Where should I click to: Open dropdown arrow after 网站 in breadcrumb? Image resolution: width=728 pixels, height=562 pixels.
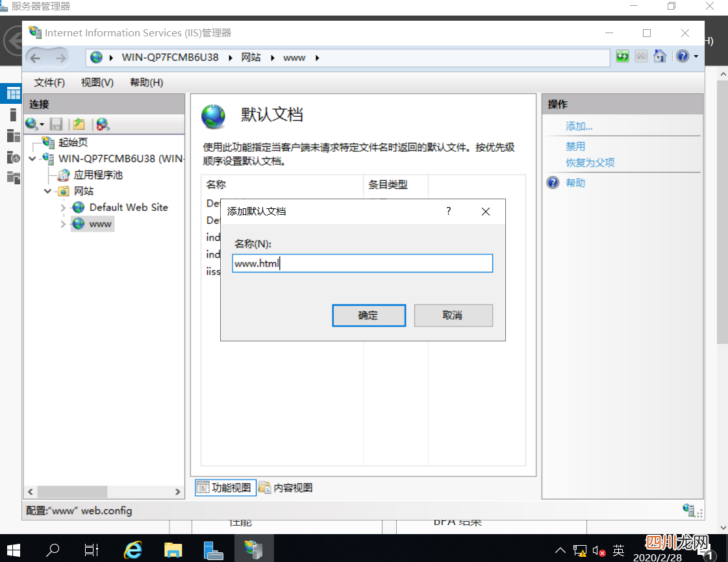click(x=273, y=58)
